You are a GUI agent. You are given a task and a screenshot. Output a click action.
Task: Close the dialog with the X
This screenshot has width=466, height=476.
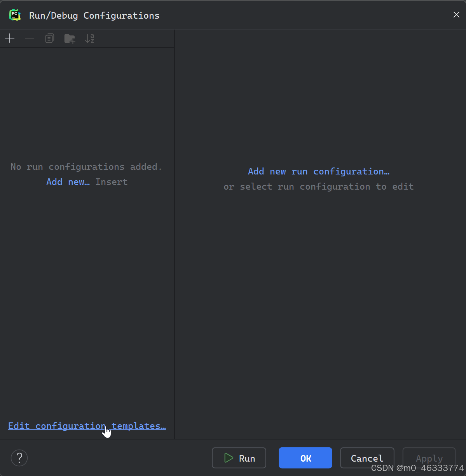click(456, 15)
